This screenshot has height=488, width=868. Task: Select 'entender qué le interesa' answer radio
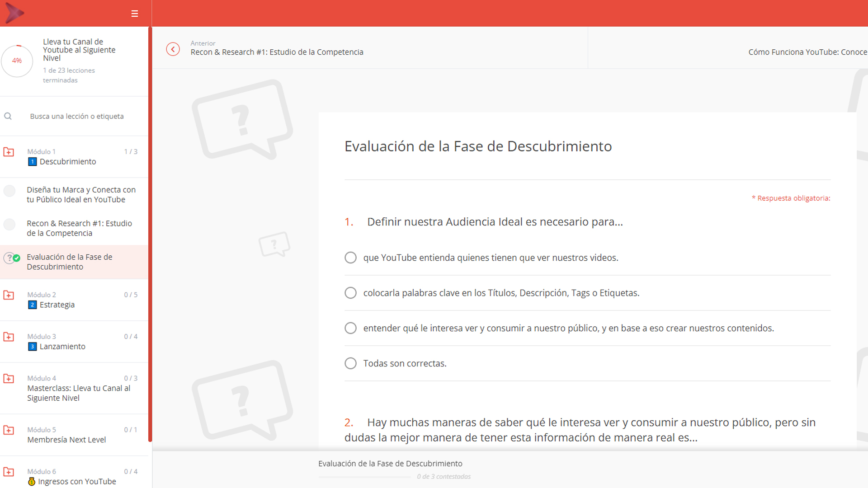(350, 328)
